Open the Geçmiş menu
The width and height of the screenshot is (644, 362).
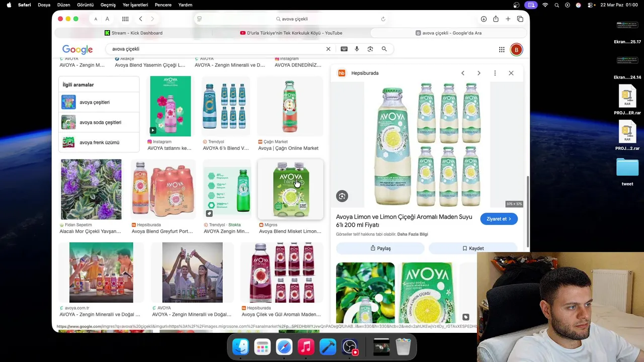(x=108, y=5)
